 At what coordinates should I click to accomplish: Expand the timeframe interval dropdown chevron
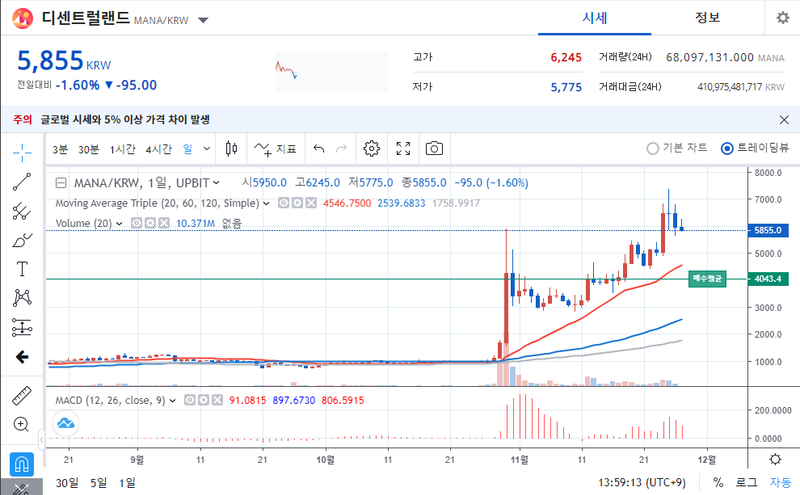207,149
